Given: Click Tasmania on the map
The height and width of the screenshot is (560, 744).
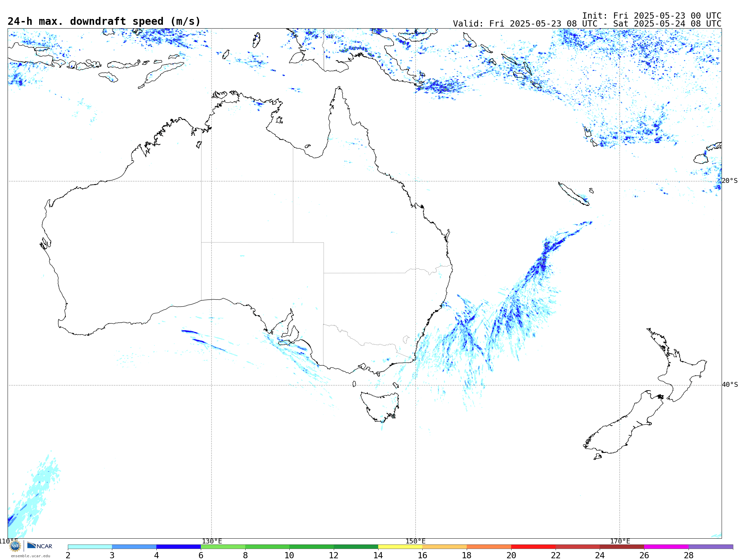Looking at the screenshot, I should 381,406.
